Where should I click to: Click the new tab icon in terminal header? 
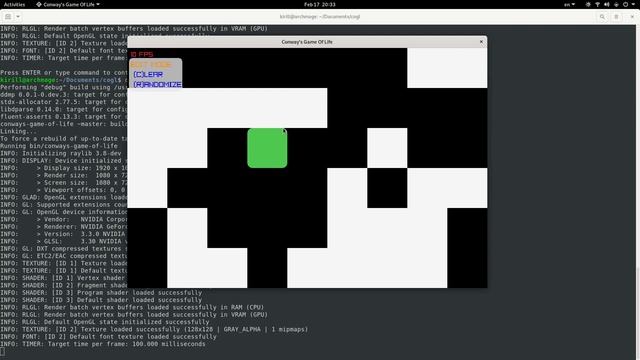pos(8,17)
